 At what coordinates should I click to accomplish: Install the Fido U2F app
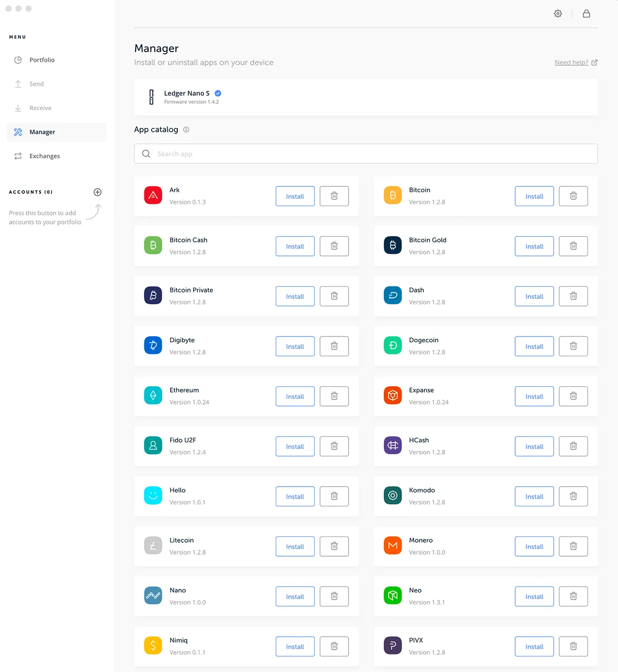pos(295,446)
